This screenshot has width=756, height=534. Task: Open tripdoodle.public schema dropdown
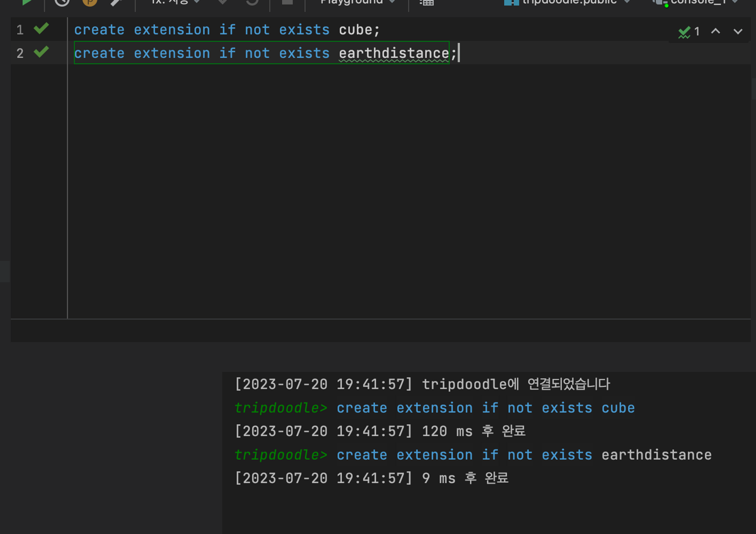567,2
